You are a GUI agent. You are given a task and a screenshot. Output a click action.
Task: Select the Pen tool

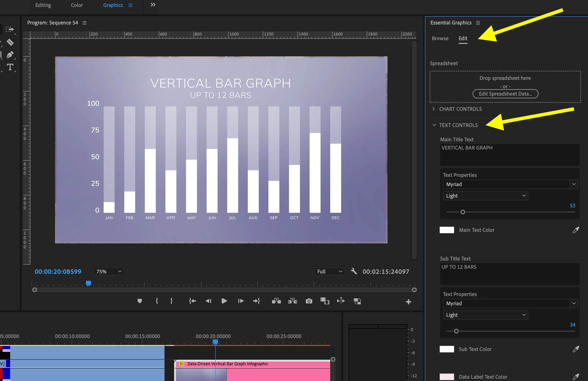(x=10, y=54)
